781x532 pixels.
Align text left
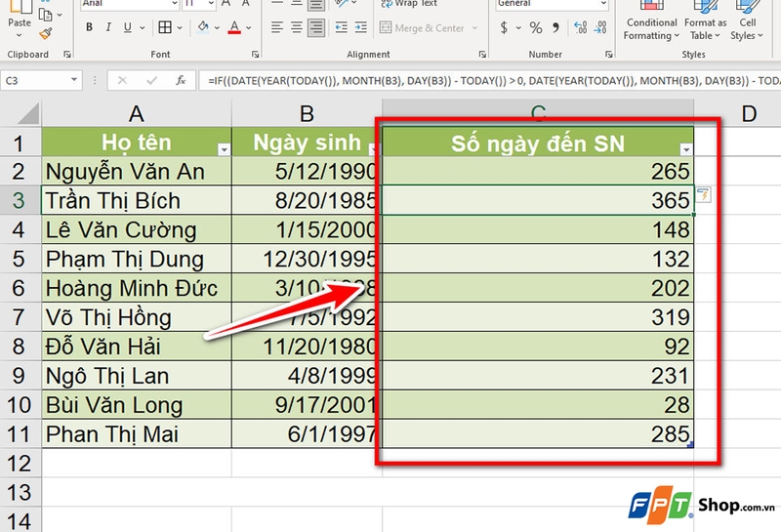[x=277, y=27]
